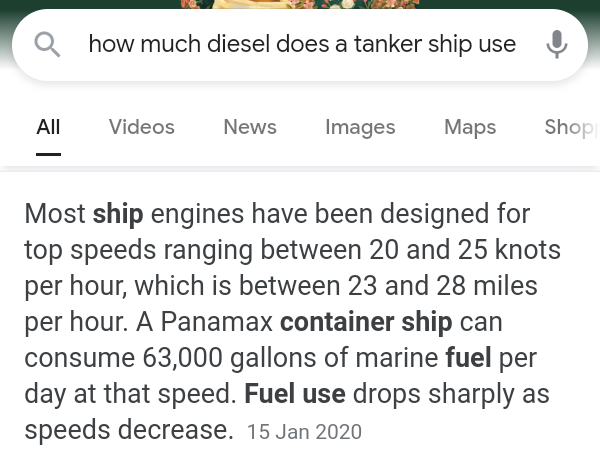Select the partially visible Shopping tab

click(x=571, y=128)
